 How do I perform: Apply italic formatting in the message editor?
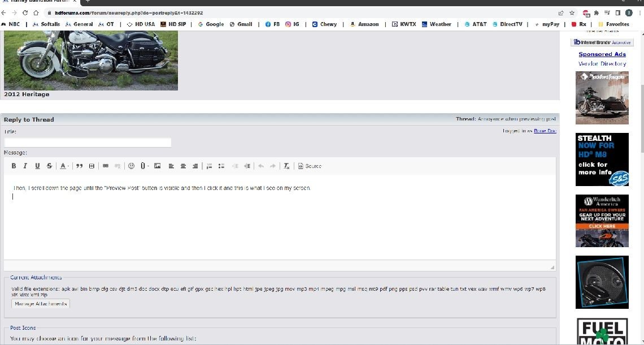(x=25, y=166)
